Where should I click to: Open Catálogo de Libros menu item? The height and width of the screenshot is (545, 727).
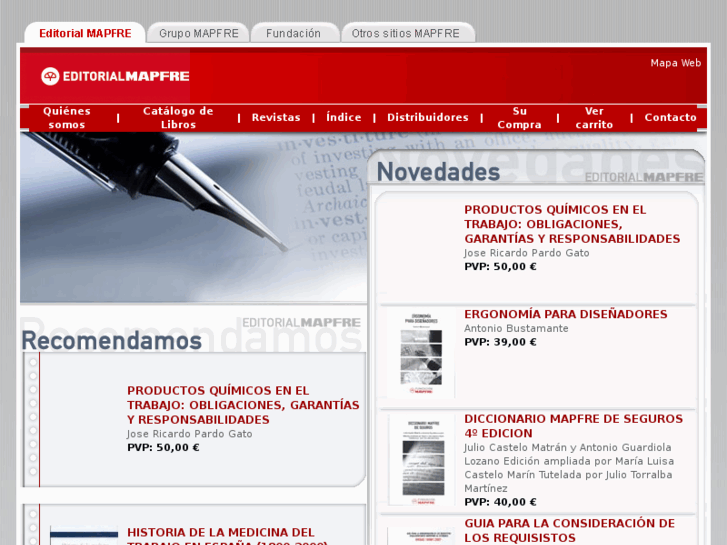tap(178, 118)
